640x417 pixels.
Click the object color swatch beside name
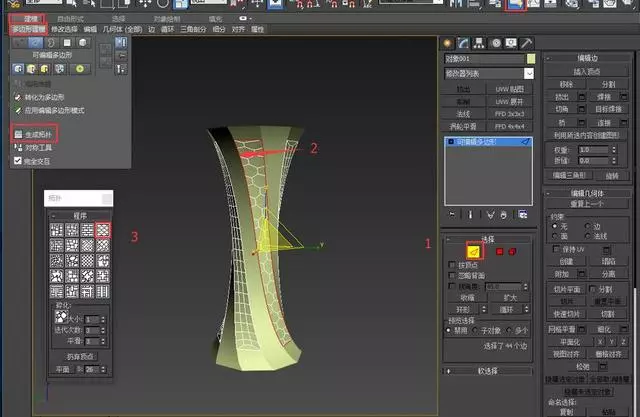pyautogui.click(x=530, y=59)
